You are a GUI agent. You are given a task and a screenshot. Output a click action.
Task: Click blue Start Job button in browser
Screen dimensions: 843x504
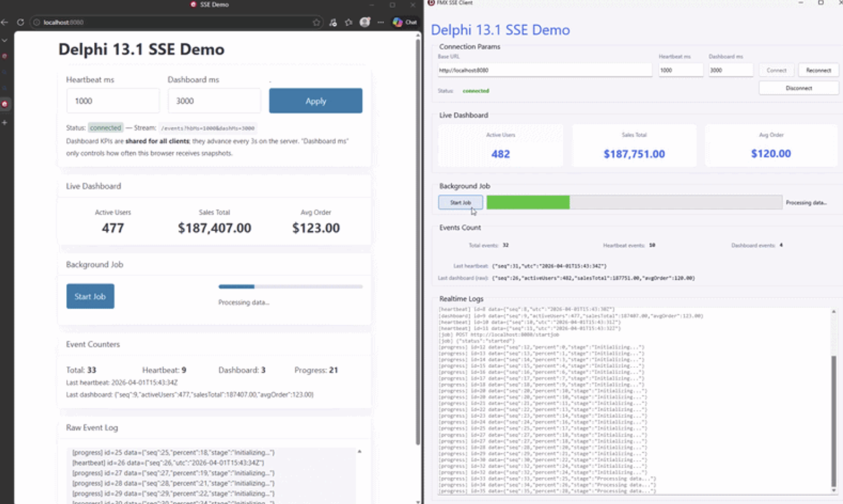tap(90, 296)
